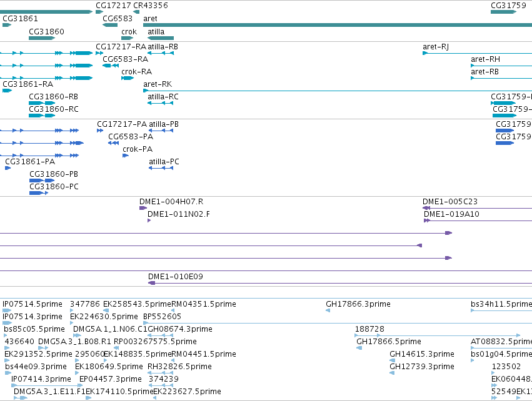This screenshot has height=401, width=532.
Task: Click the crok-PA protein label
Action: pyautogui.click(x=138, y=149)
